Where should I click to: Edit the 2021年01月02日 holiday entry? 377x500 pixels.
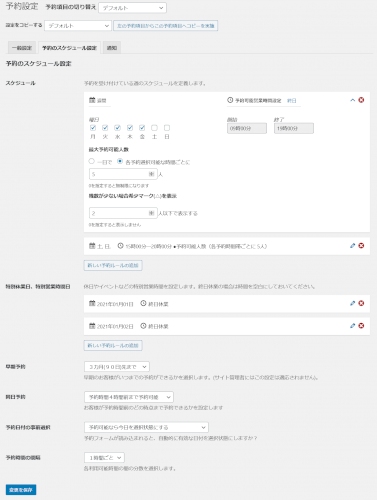pyautogui.click(x=352, y=326)
